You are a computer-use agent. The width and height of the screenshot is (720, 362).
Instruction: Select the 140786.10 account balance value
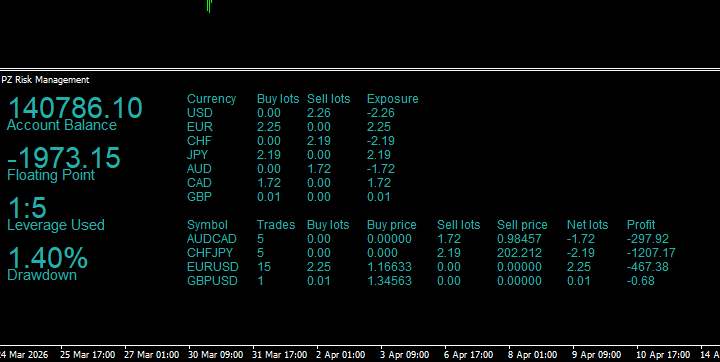[x=75, y=108]
